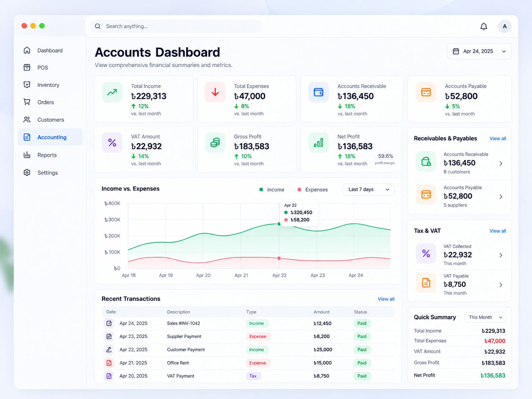Expand Accounts Receivable 8 customers chevron
532x399 pixels.
coord(501,163)
